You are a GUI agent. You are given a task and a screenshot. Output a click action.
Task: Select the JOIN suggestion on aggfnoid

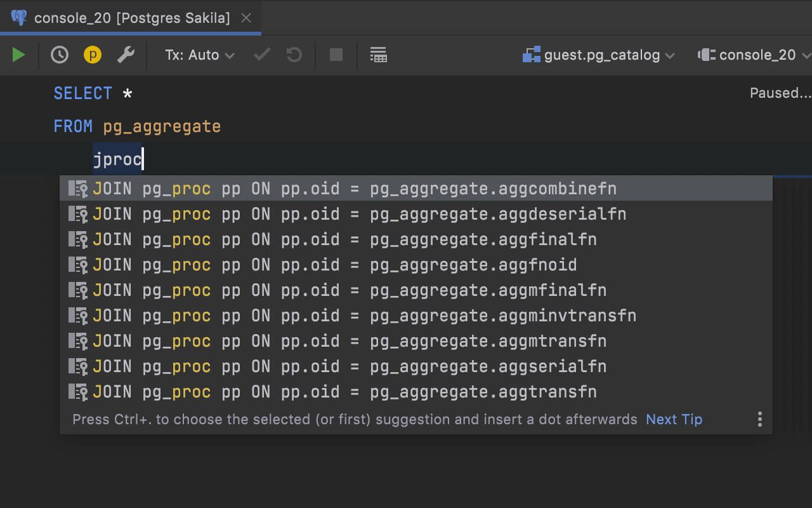pos(334,265)
